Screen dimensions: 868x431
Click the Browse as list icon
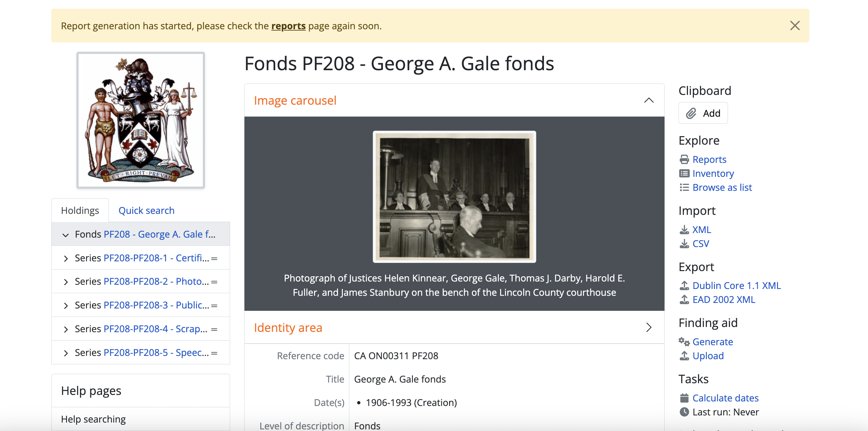684,187
